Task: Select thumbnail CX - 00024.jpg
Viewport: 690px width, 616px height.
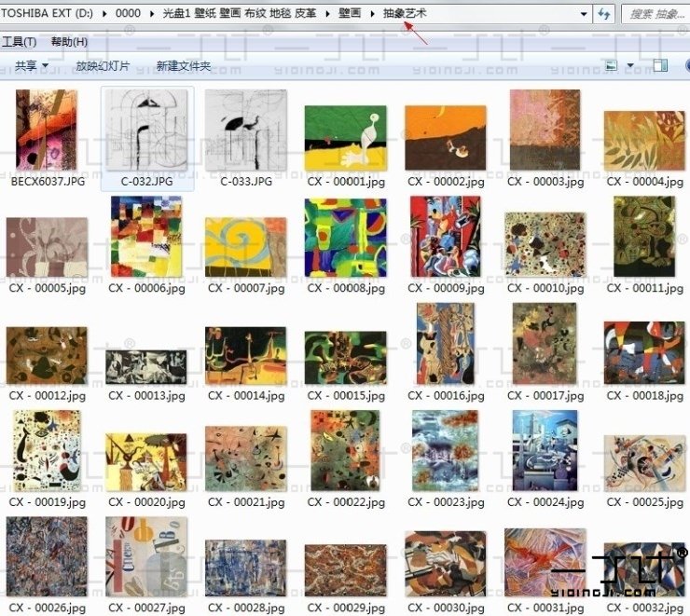Action: tap(545, 451)
